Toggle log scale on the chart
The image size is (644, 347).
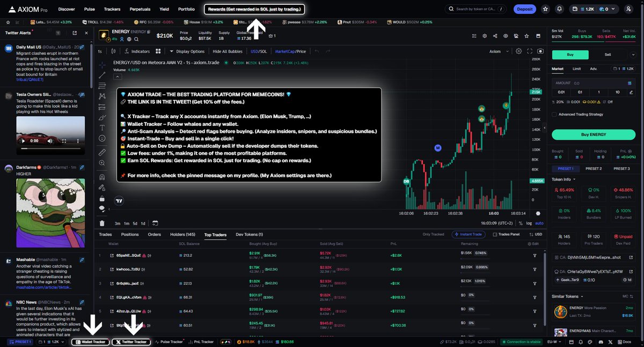pos(529,223)
